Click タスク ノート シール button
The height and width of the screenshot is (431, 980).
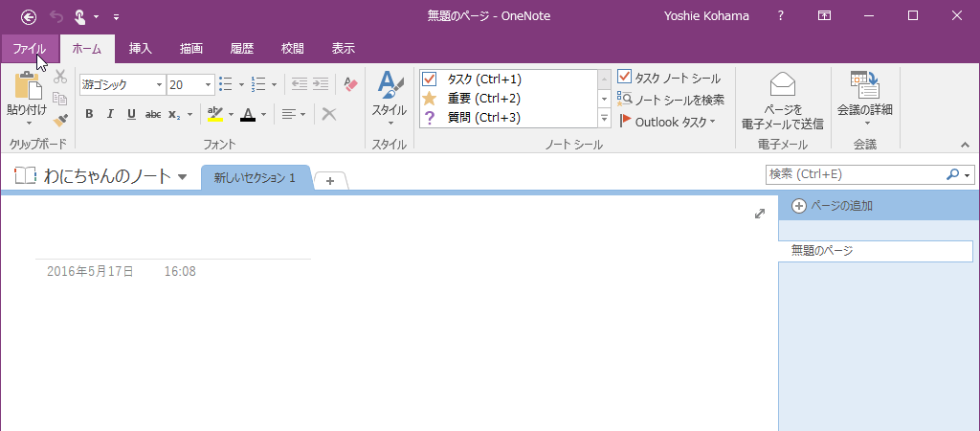click(669, 78)
